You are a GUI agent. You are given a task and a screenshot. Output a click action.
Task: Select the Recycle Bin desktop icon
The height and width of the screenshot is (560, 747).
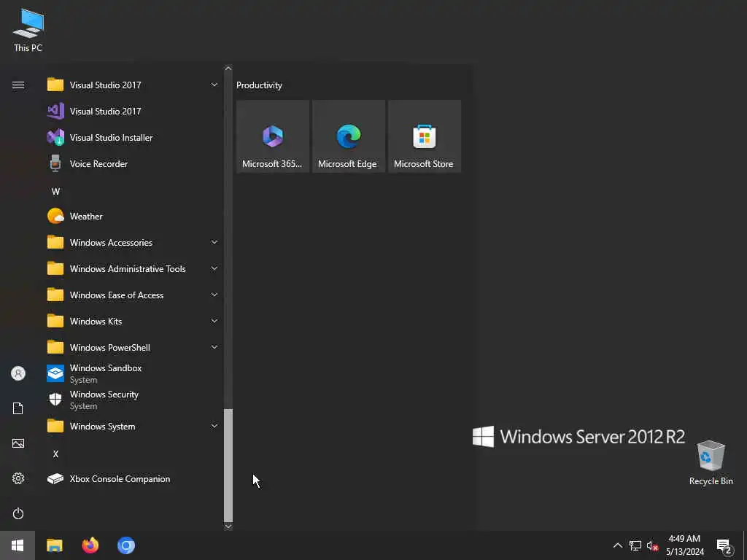(711, 462)
